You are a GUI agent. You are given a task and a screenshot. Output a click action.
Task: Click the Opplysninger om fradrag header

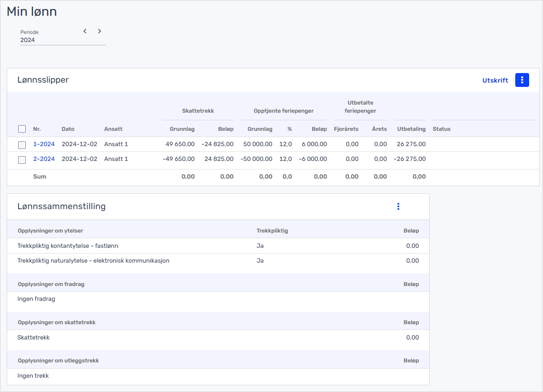tap(51, 284)
